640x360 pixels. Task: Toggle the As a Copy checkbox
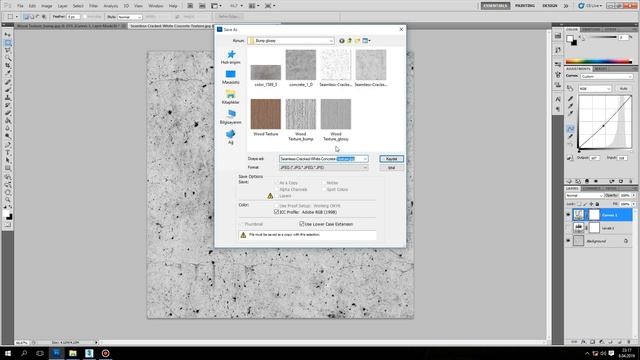[276, 183]
